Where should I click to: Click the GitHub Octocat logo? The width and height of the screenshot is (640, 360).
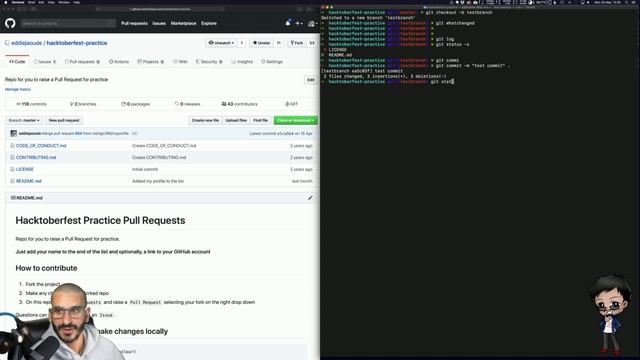(x=10, y=23)
